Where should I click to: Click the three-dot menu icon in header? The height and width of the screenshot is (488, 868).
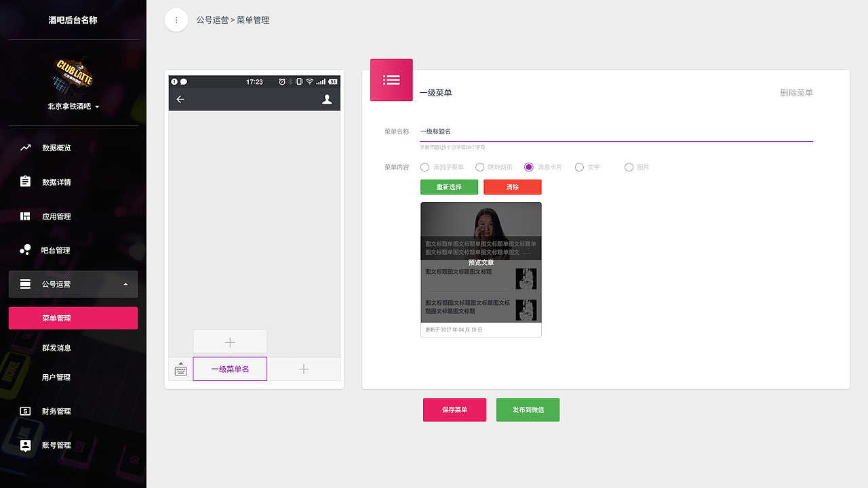(x=176, y=20)
